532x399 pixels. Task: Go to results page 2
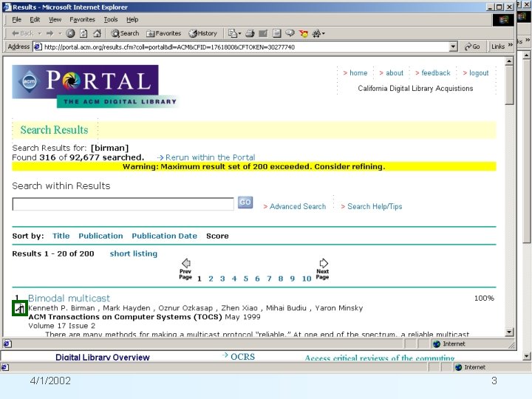(211, 279)
